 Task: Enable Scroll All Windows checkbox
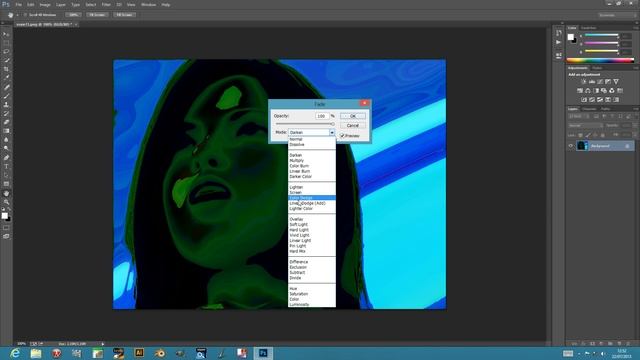point(25,15)
